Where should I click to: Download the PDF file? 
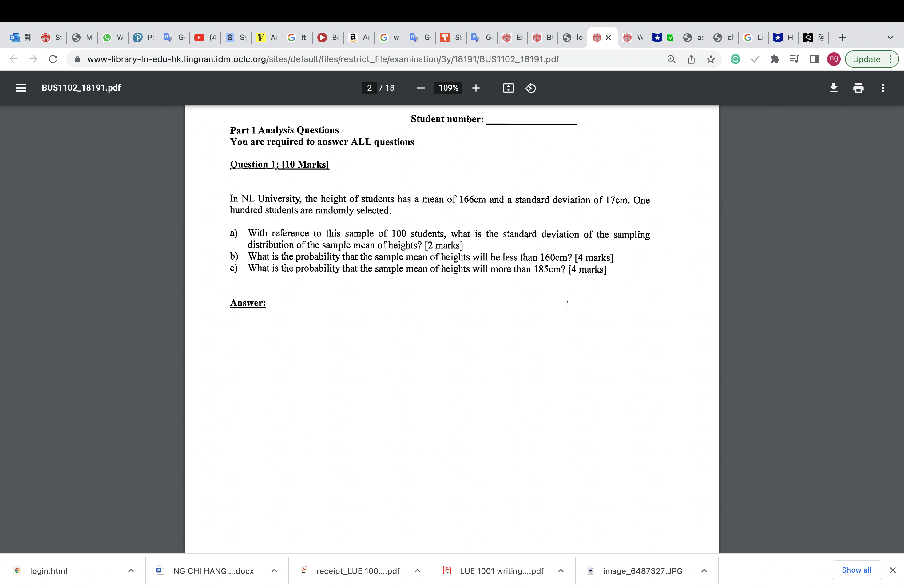tap(833, 88)
